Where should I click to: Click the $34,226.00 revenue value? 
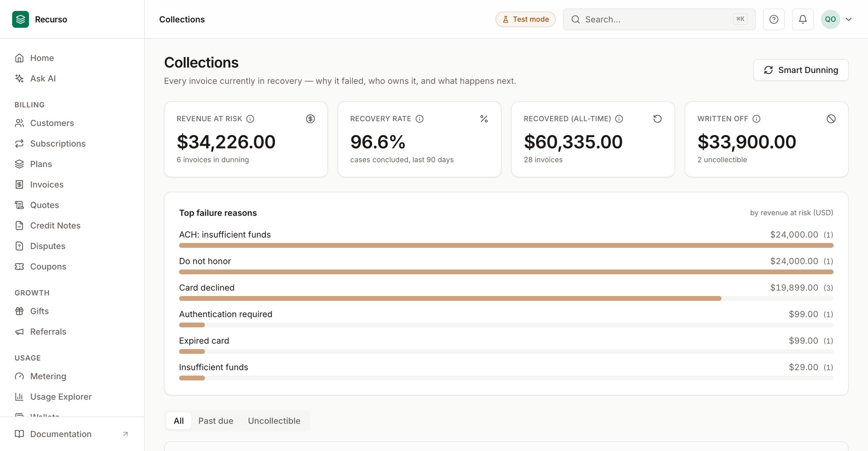(x=226, y=142)
